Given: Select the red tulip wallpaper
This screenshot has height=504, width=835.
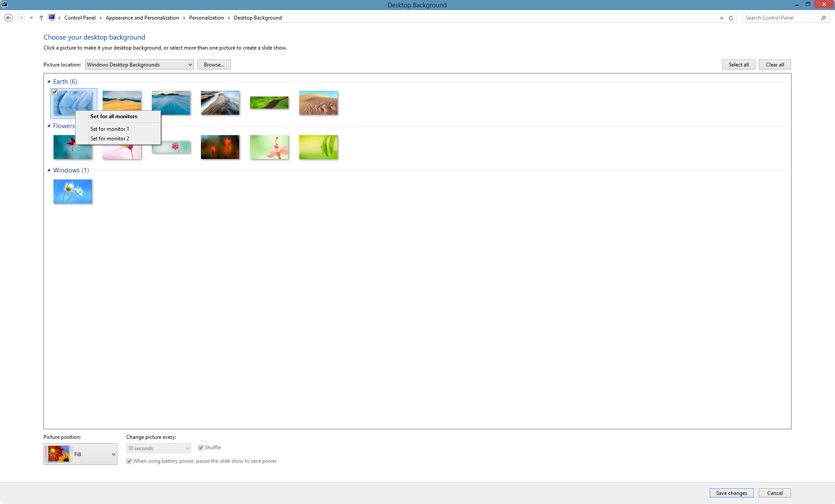Looking at the screenshot, I should click(x=220, y=147).
